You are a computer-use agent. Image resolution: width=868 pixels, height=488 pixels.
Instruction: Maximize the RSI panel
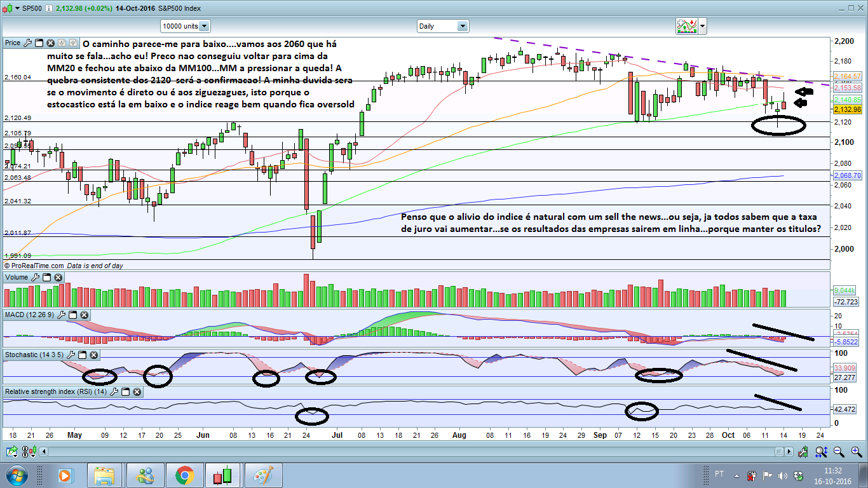126,392
